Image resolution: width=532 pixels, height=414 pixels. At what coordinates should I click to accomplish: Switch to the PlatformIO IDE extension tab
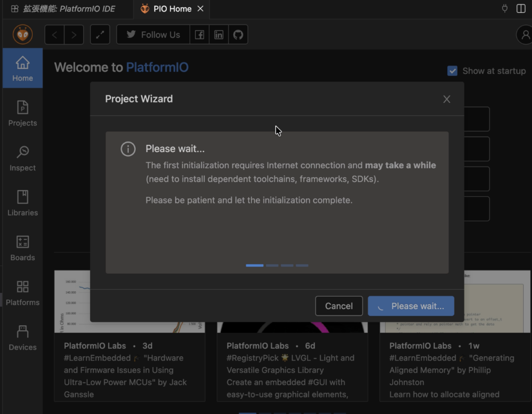[63, 9]
